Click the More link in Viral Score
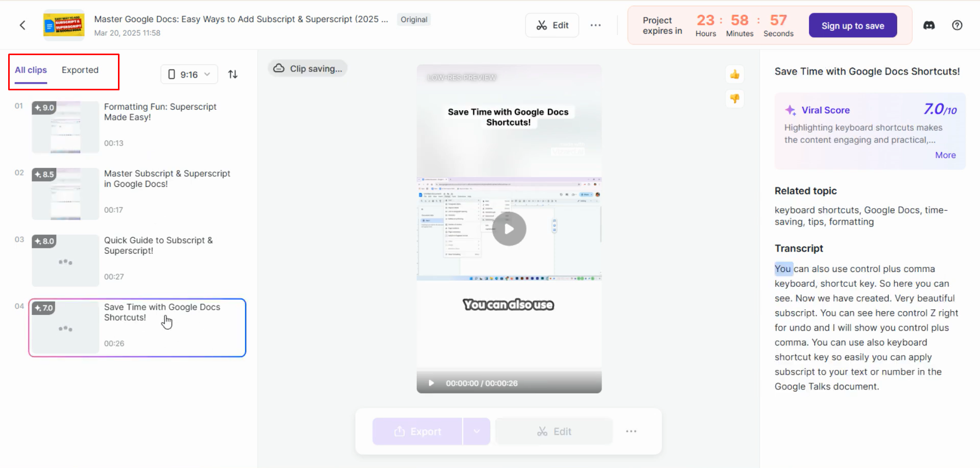 click(945, 155)
